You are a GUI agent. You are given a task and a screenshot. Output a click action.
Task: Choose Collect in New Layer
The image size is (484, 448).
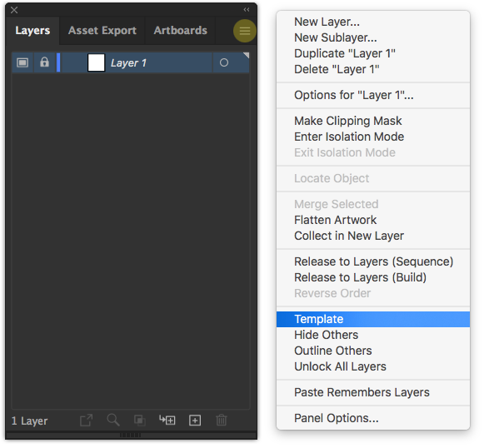pos(373,236)
